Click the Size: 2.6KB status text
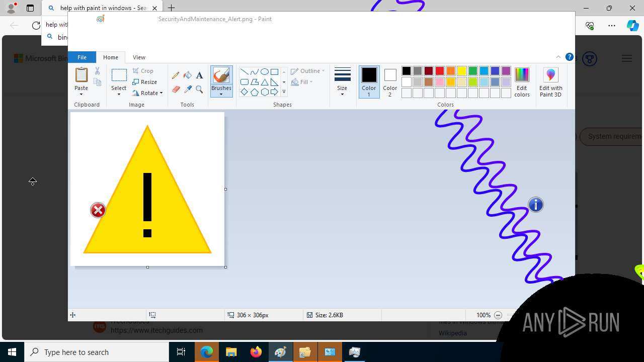The height and width of the screenshot is (362, 644). coord(329,315)
